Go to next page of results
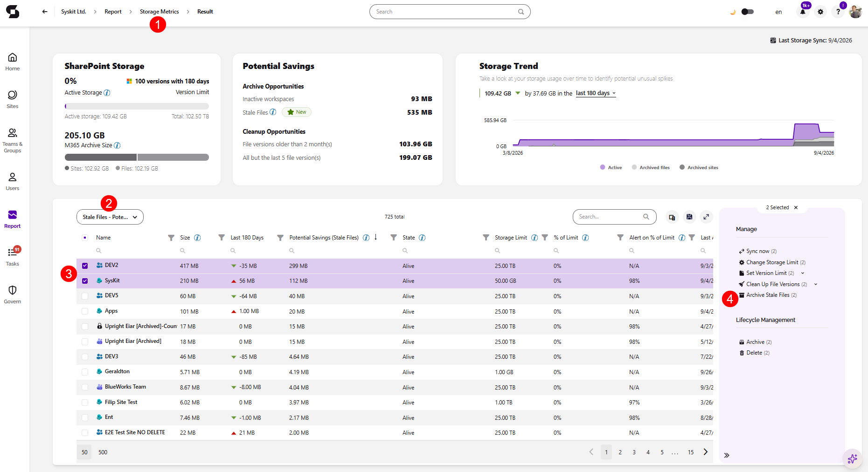Viewport: 868px width, 472px height. 706,452
